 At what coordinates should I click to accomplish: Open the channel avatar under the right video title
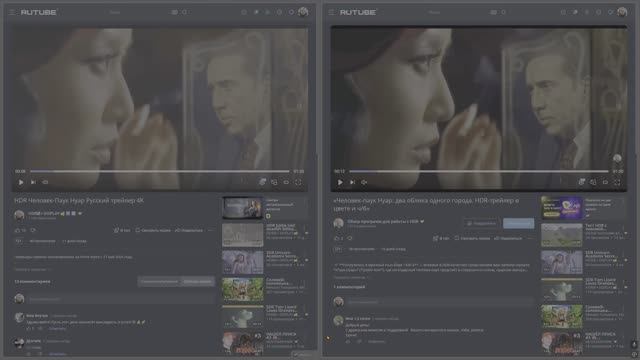pyautogui.click(x=338, y=223)
